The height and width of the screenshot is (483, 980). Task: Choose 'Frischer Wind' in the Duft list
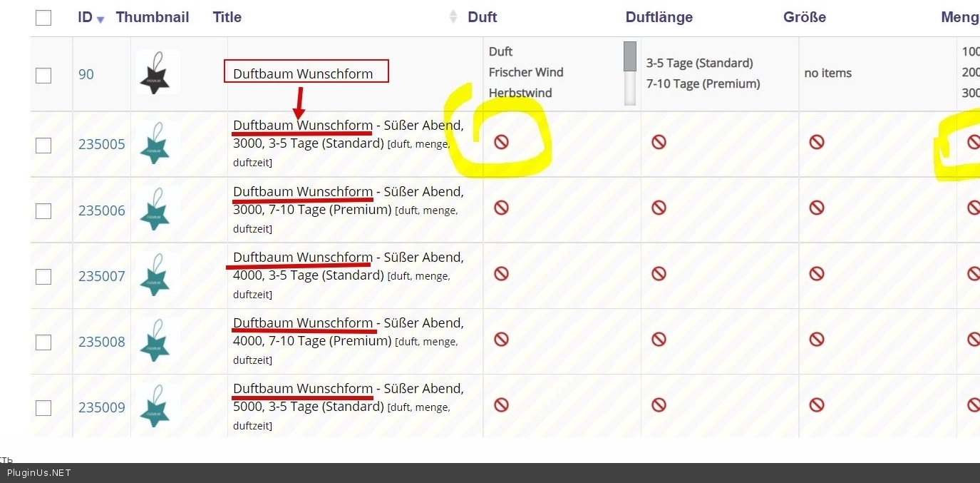[526, 72]
